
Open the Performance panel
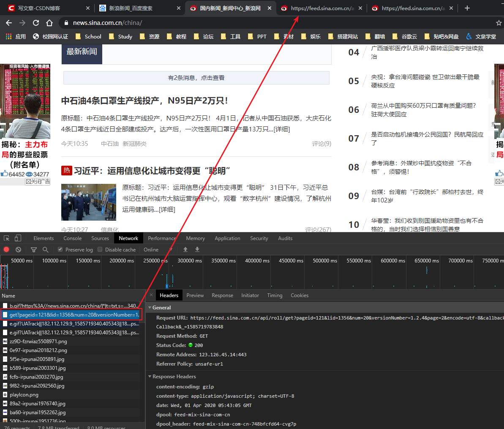point(162,238)
